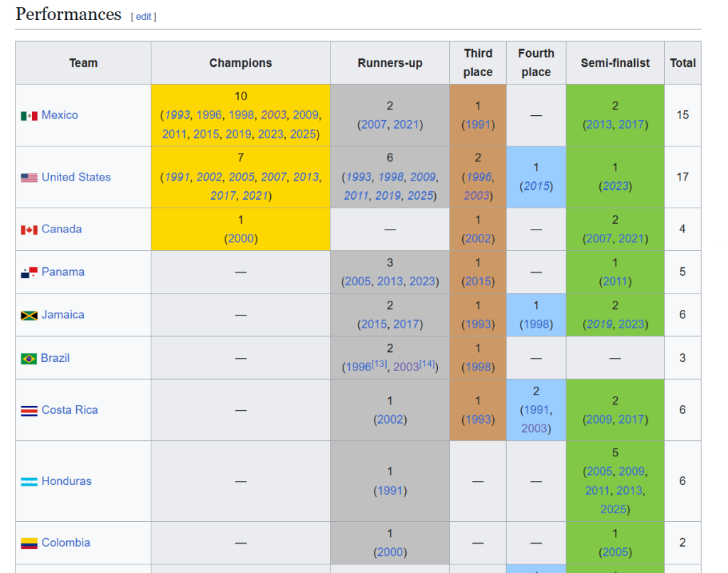Open 2017 in Jamaica's Runners-up cell

pos(406,324)
